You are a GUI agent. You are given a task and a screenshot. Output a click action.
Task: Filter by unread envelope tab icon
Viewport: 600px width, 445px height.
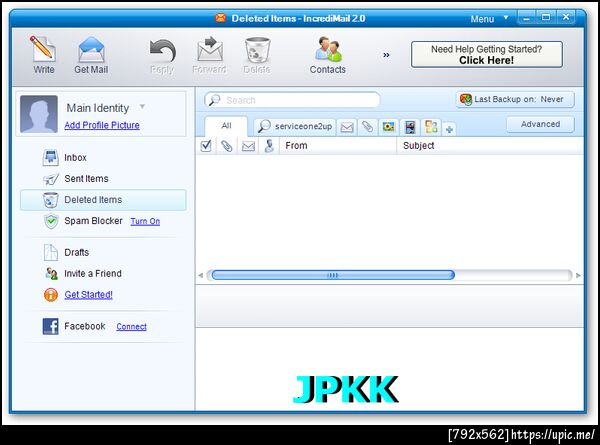[x=347, y=127]
